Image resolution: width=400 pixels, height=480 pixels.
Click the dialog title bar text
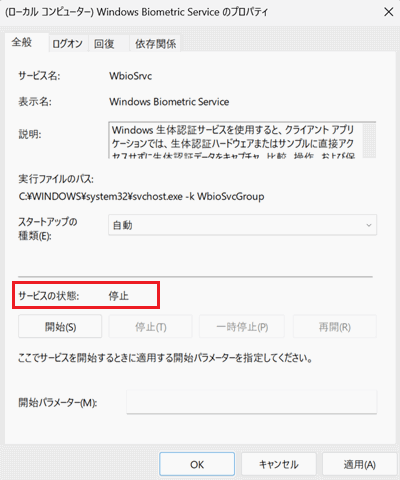coord(137,12)
